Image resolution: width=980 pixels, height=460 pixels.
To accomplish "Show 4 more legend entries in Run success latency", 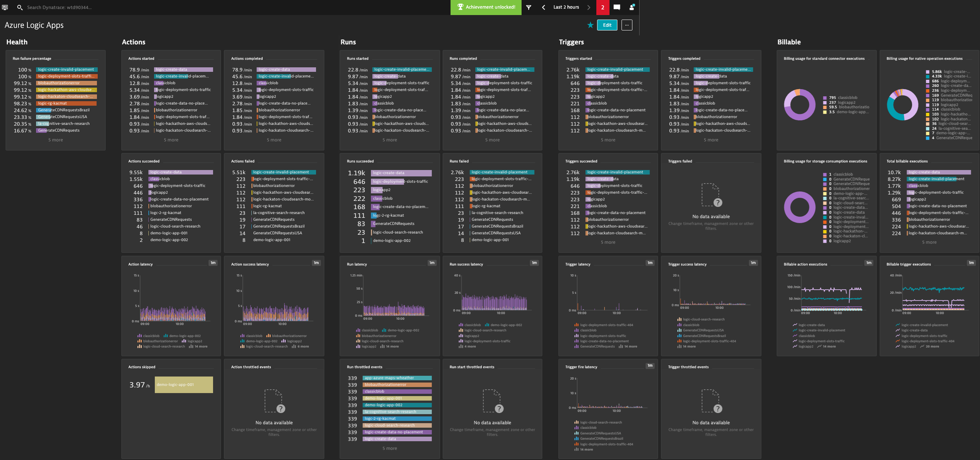I will tap(467, 346).
